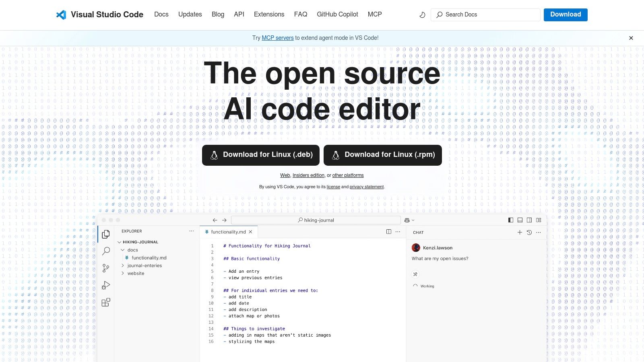
Task: Open Source Control icon in activity bar
Action: pos(106,268)
